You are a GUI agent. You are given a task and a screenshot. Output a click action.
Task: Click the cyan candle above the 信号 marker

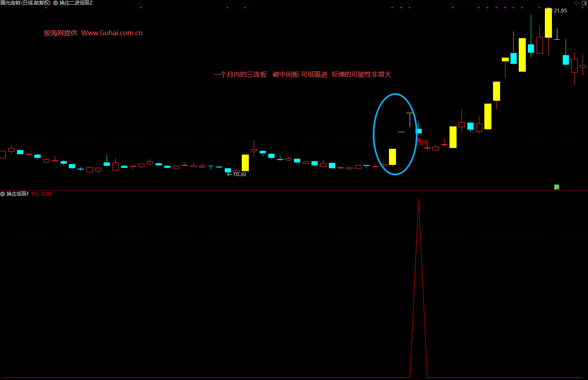click(419, 131)
